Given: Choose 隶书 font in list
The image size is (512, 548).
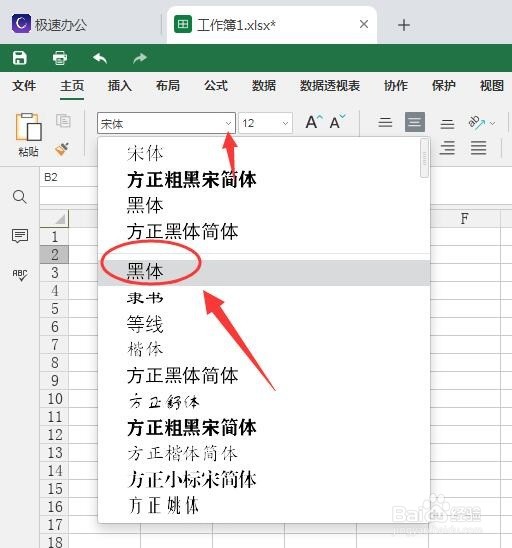Looking at the screenshot, I should [264, 298].
